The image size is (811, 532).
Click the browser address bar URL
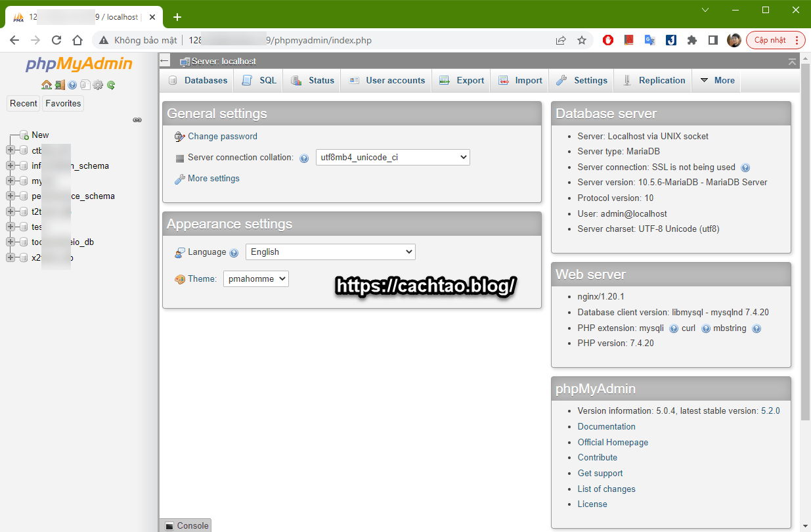pos(280,40)
